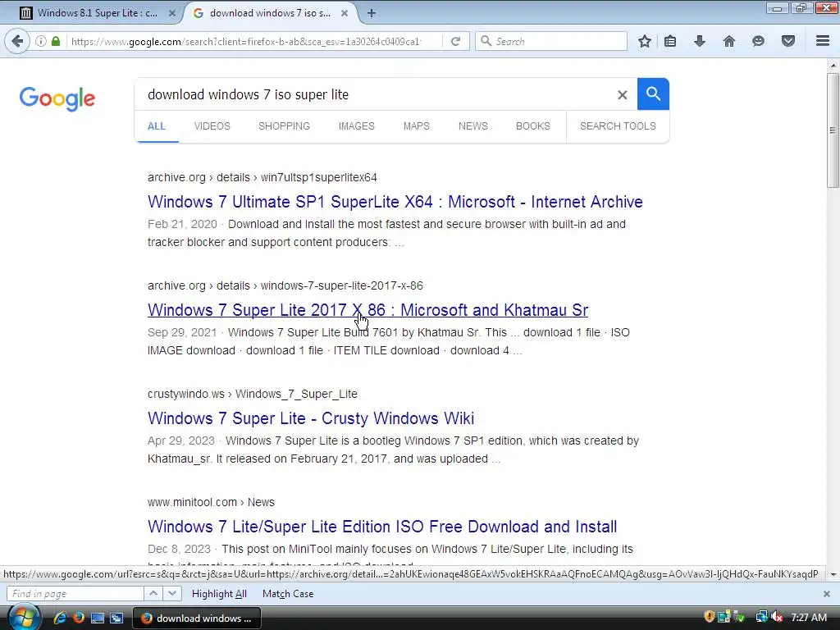Select the VIDEOS results tab
Screen dimensions: 840x630
click(212, 126)
